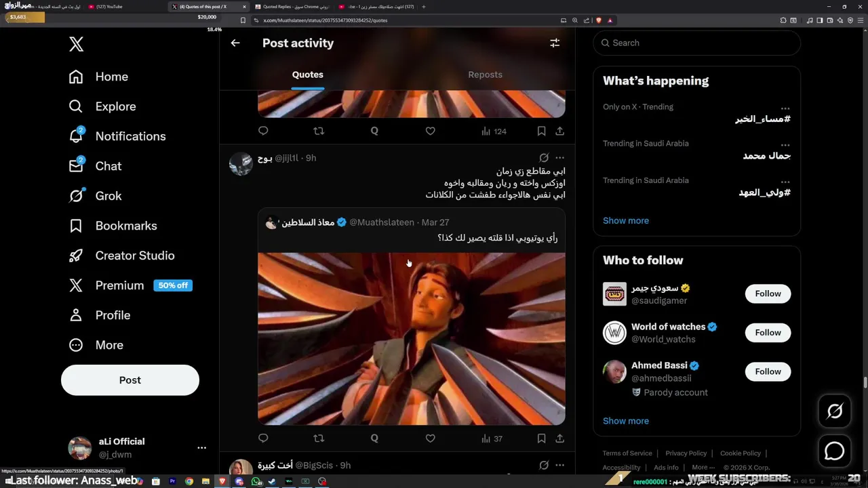Like the post with 37 views
The image size is (868, 488).
[430, 439]
